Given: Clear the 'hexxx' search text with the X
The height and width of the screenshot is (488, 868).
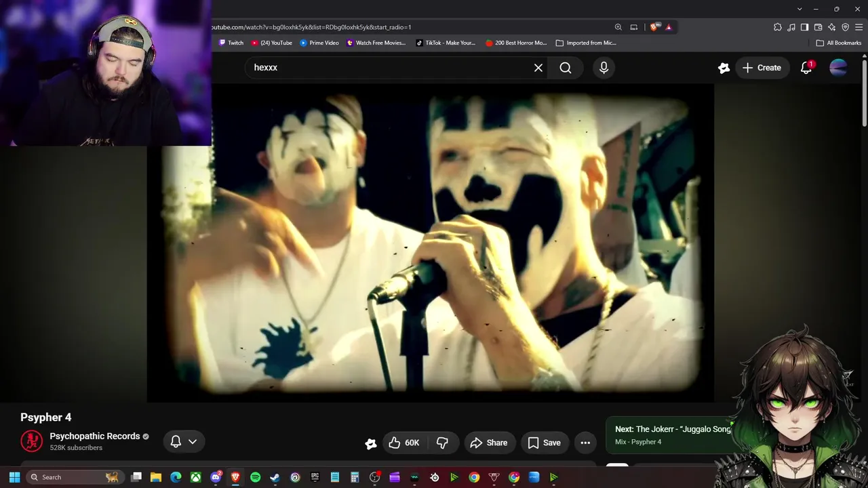Looking at the screenshot, I should (x=538, y=68).
